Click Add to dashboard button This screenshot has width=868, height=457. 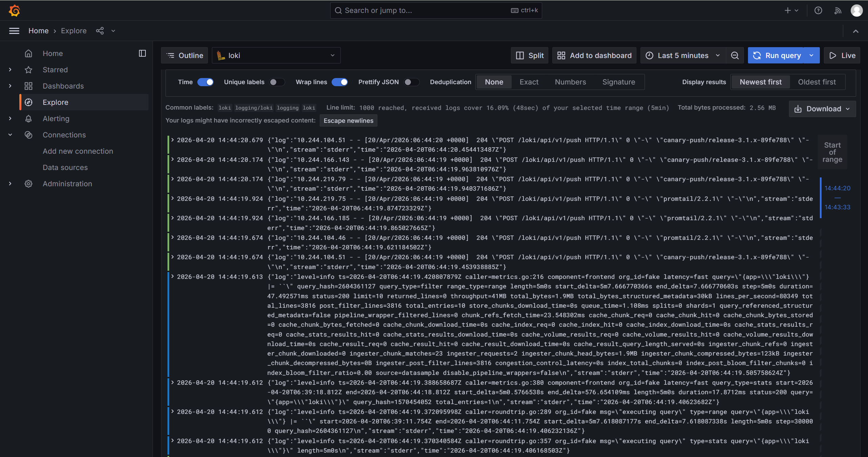click(594, 55)
